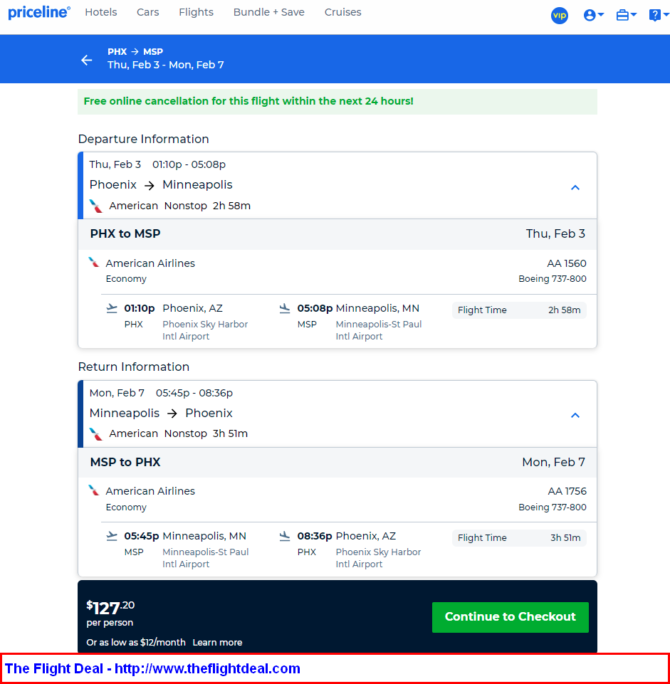
Task: Click the PHX to MSP header row
Action: coord(337,234)
